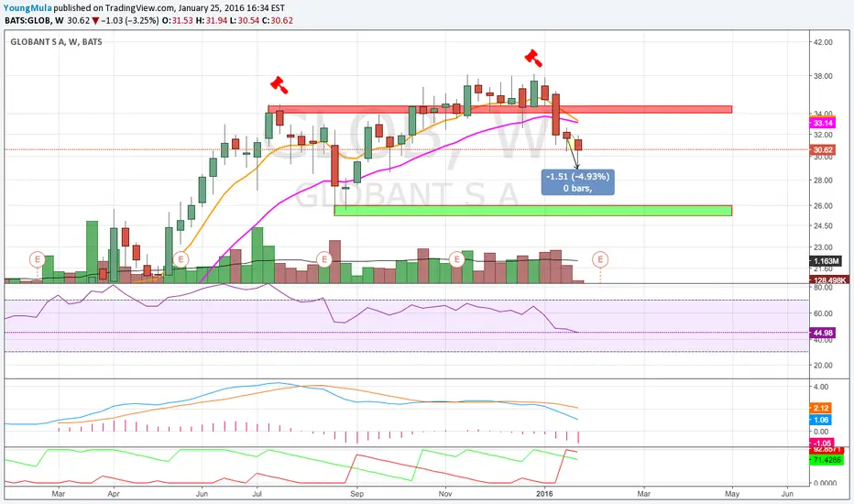Screen dimensions: 854x504
Task: Open the YoungMula author profile link
Action: pos(27,8)
